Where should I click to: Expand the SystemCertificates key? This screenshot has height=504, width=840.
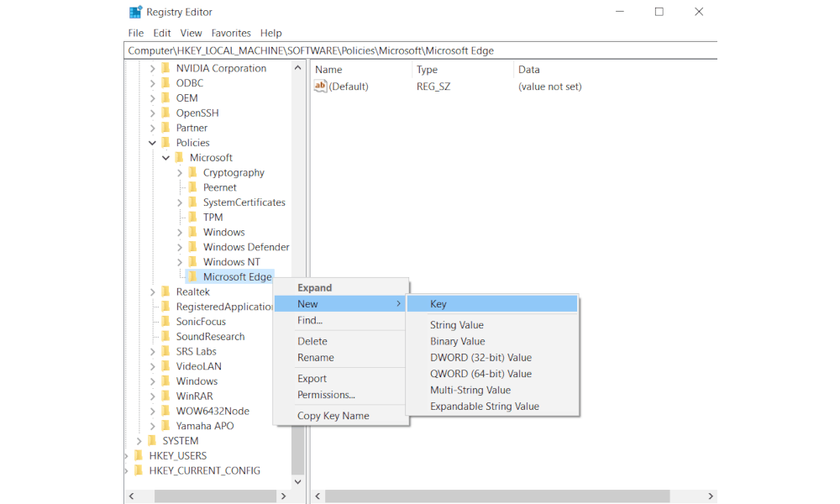click(x=180, y=202)
